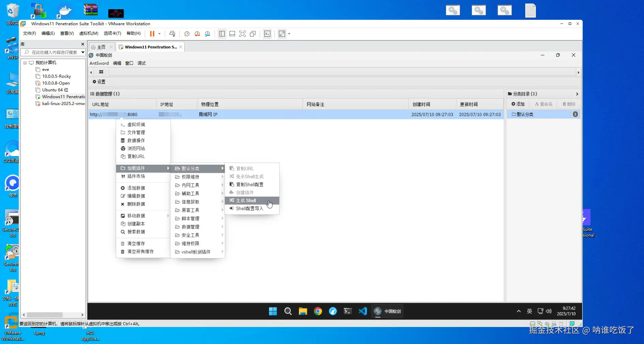Expand the 权限维持 plugin category
The image size is (644, 344).
pyautogui.click(x=197, y=177)
